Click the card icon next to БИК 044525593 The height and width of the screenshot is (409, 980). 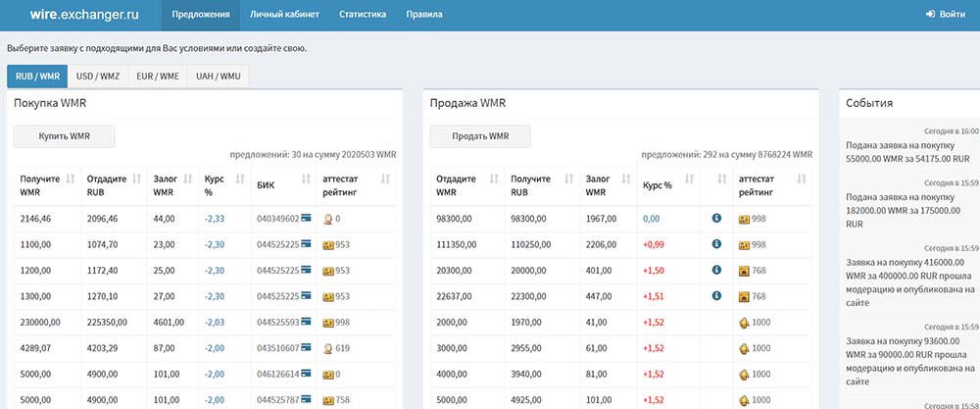coord(306,323)
